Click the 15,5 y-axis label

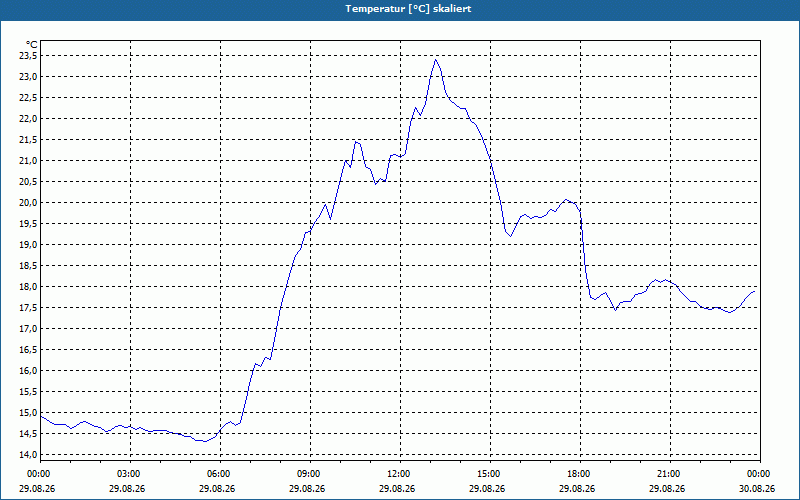tap(28, 391)
